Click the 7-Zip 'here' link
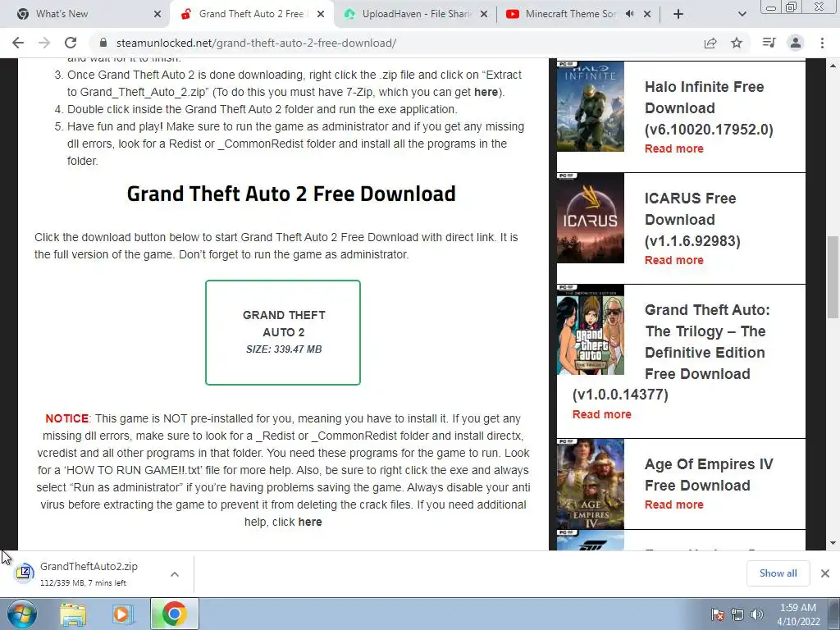This screenshot has width=840, height=630. tap(486, 92)
